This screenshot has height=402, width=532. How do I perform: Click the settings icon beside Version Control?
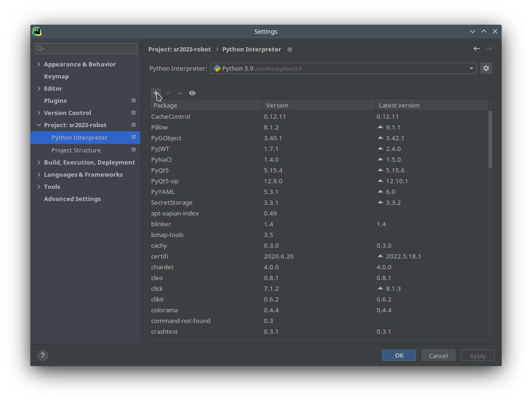pyautogui.click(x=133, y=113)
